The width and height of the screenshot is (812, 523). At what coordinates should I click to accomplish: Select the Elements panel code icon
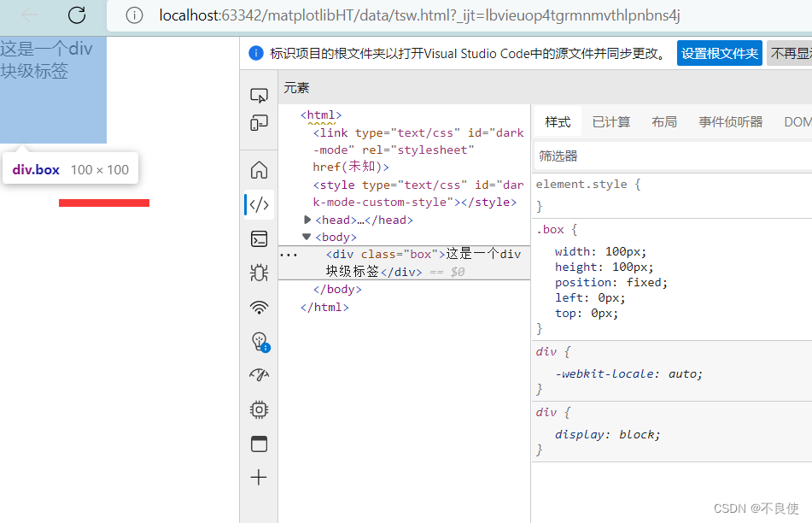pyautogui.click(x=259, y=204)
